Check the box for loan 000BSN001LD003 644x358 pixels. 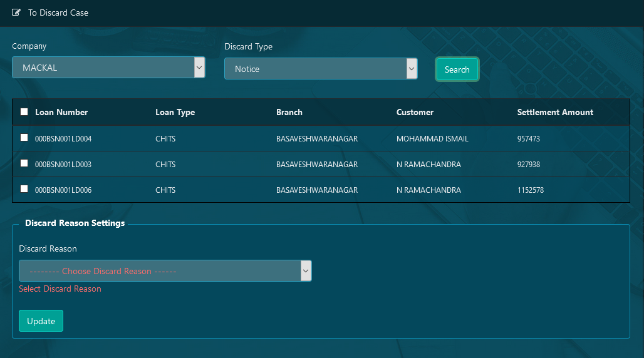point(24,163)
